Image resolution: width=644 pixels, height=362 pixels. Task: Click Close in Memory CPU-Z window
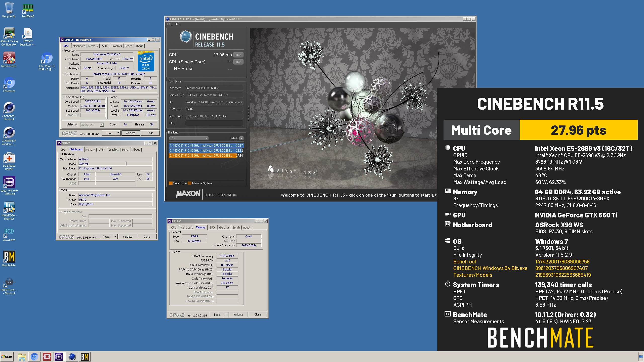click(258, 315)
